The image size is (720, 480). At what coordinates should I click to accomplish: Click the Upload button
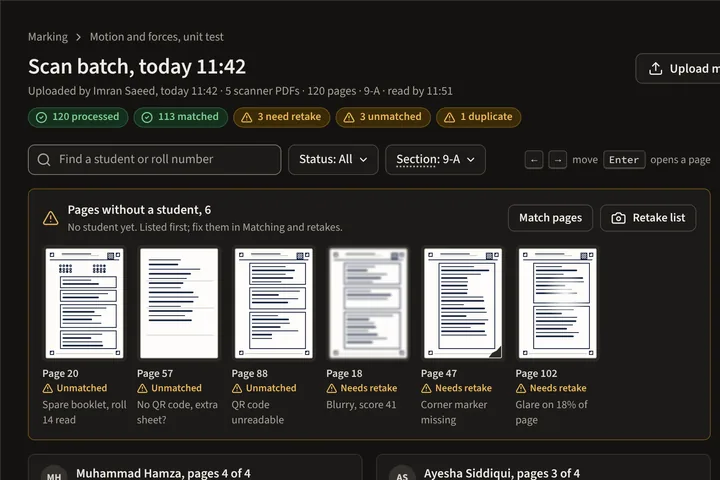[678, 68]
